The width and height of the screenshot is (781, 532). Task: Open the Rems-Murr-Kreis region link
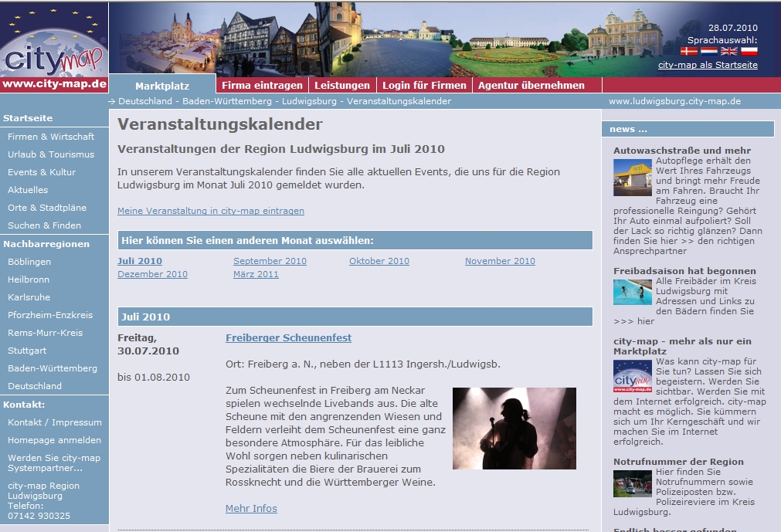pos(46,333)
